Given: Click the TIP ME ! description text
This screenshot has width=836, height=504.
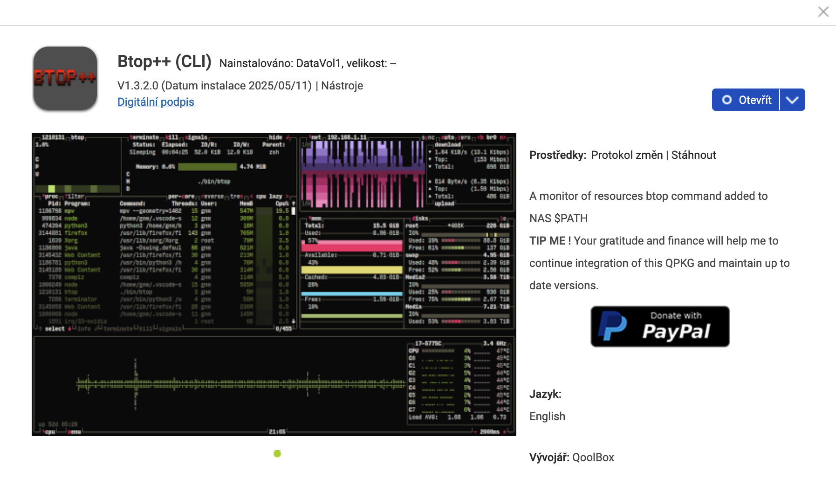Looking at the screenshot, I should tap(550, 241).
